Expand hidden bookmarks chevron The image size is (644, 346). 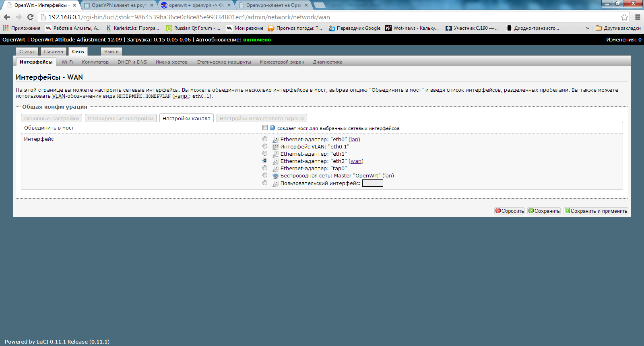(587, 28)
